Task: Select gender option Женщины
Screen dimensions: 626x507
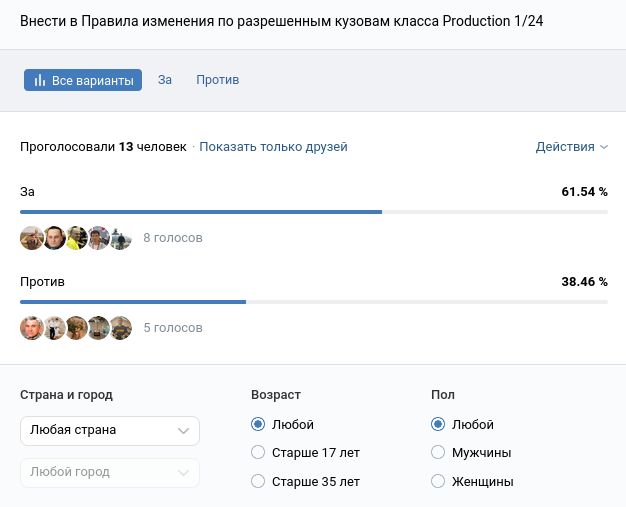Action: 438,482
